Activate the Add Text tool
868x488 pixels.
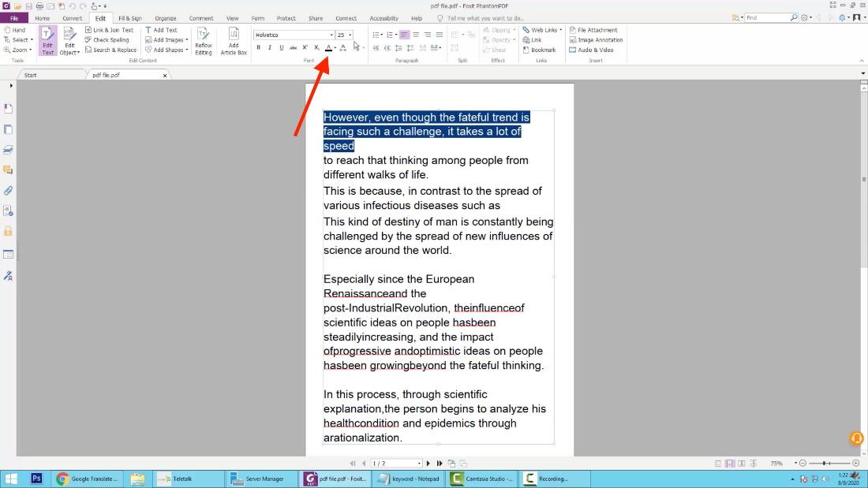coord(163,29)
